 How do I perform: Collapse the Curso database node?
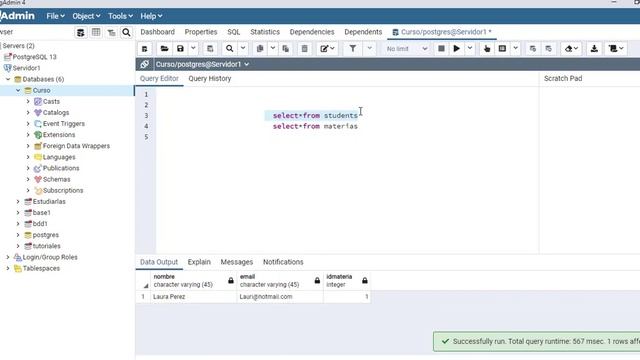pyautogui.click(x=18, y=90)
